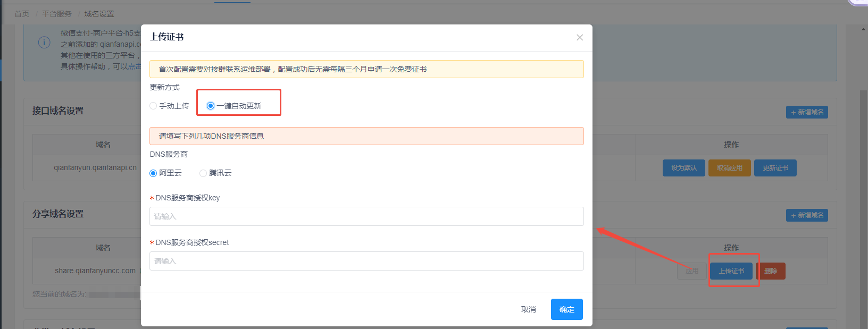
Task: Choose 阿里云 as DNS provider
Action: coord(165,173)
